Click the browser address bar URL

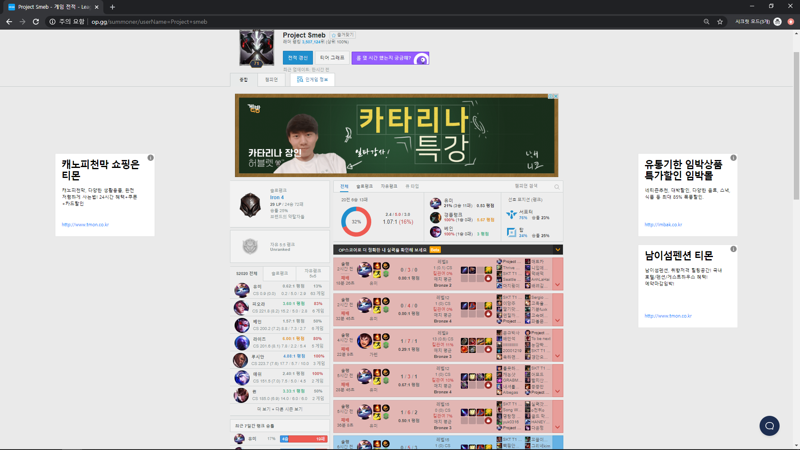(x=149, y=22)
